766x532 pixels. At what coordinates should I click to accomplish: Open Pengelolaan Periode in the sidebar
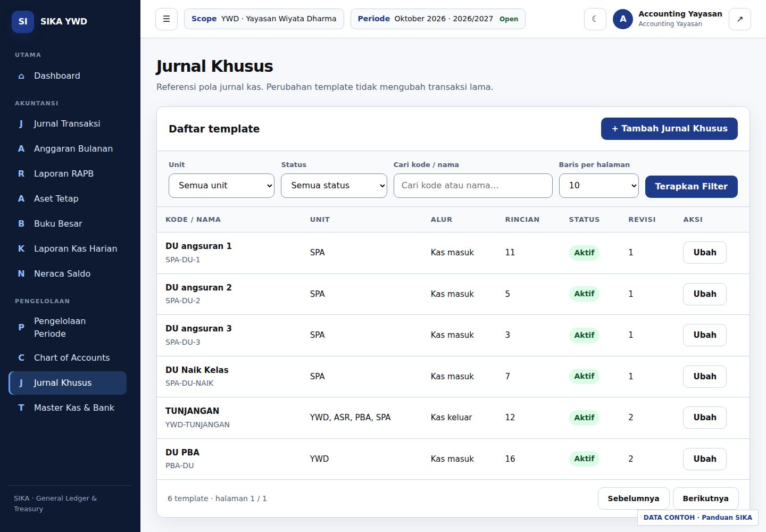pos(68,328)
